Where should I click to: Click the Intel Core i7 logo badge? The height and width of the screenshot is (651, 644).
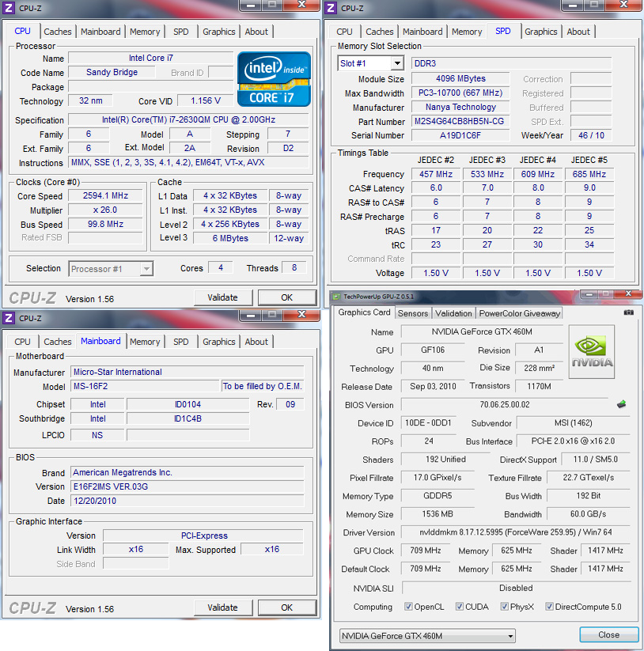[274, 79]
